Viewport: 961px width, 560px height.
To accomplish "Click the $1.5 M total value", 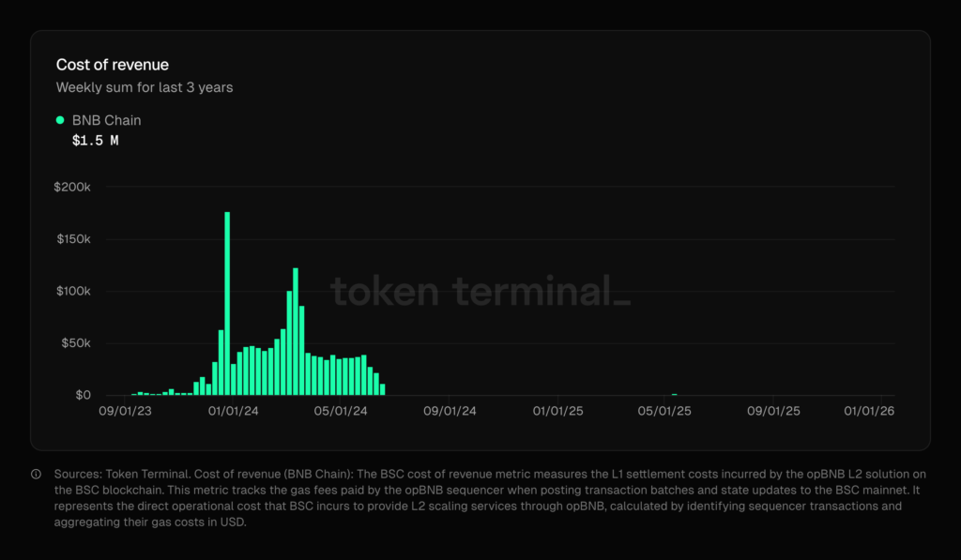I will coord(95,141).
